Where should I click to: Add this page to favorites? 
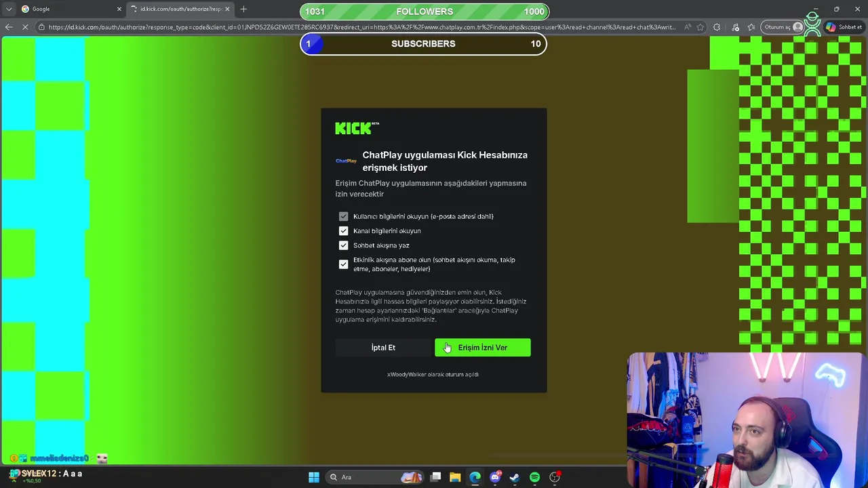pos(701,27)
